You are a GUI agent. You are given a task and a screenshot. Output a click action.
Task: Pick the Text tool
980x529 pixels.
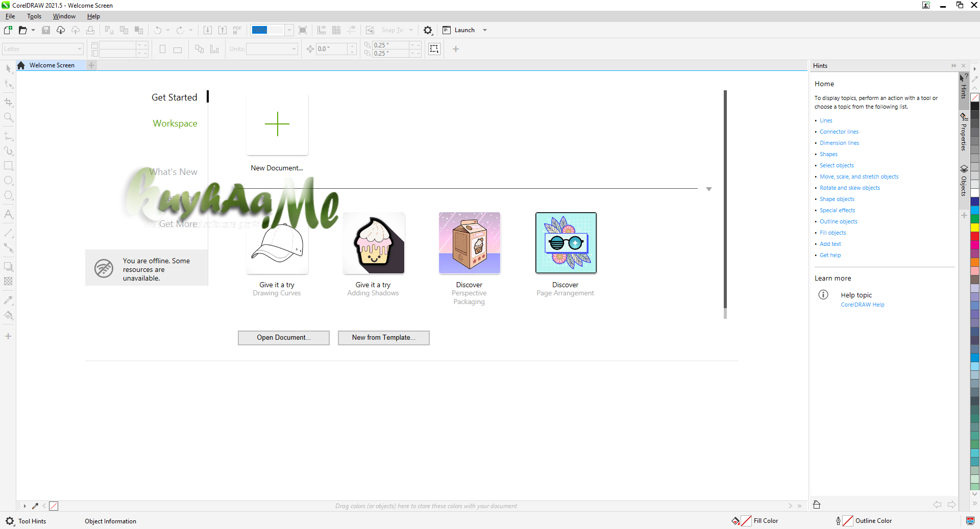(x=8, y=214)
